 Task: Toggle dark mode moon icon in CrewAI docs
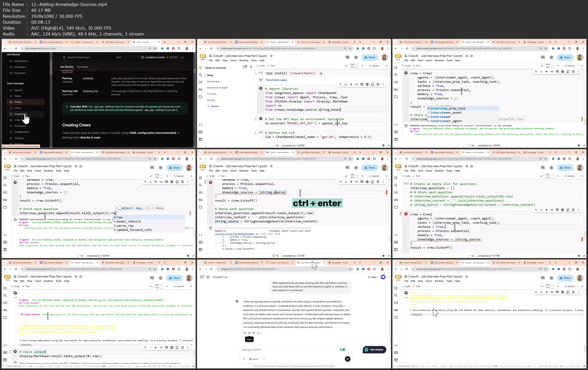(x=183, y=57)
